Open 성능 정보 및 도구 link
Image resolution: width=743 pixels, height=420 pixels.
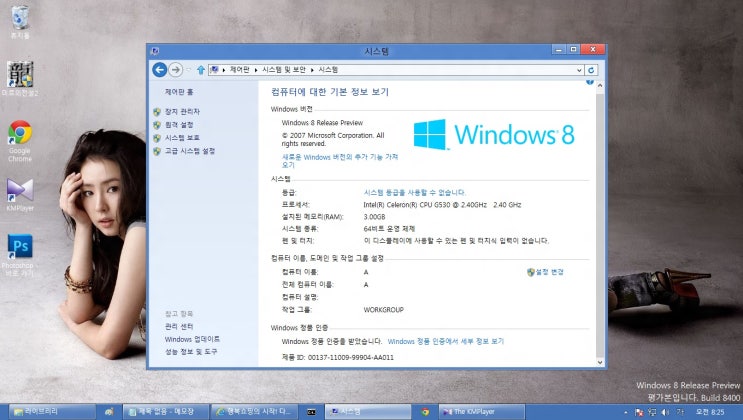point(191,352)
